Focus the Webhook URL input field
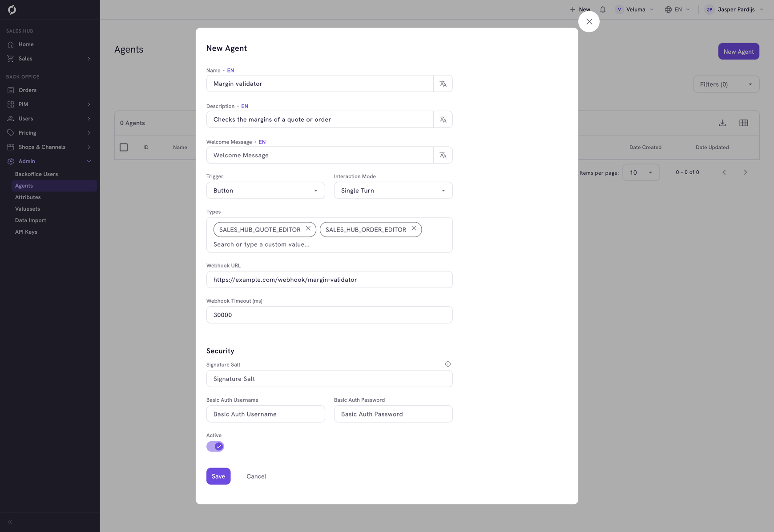This screenshot has height=532, width=774. (330, 280)
